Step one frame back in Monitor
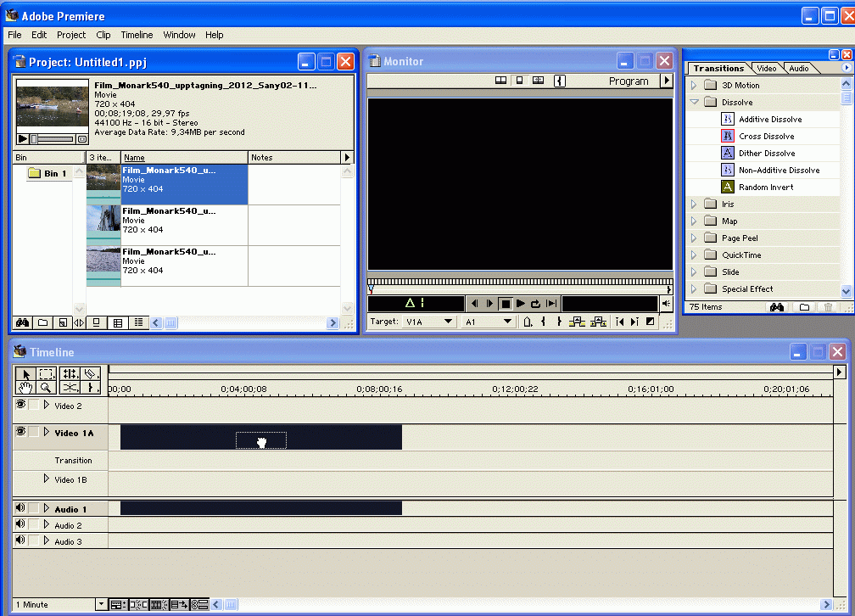 coord(474,304)
